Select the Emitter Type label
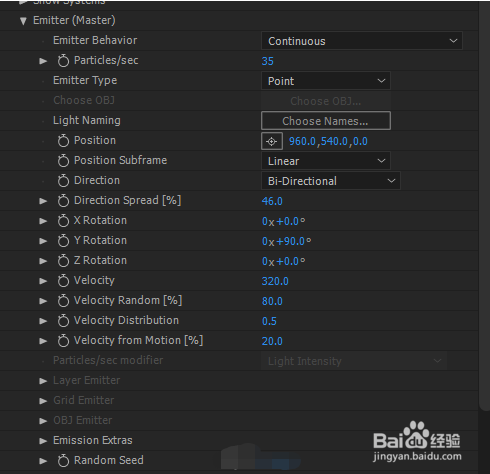The height and width of the screenshot is (474, 490). pyautogui.click(x=85, y=80)
